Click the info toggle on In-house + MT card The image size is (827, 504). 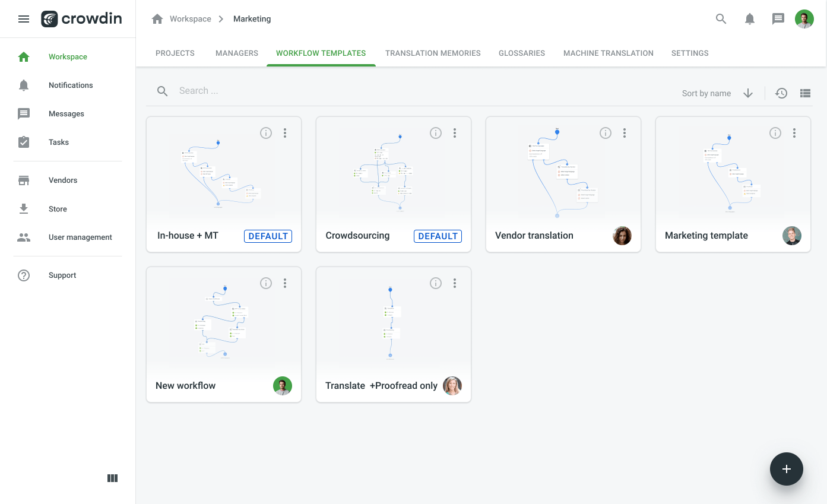tap(266, 133)
